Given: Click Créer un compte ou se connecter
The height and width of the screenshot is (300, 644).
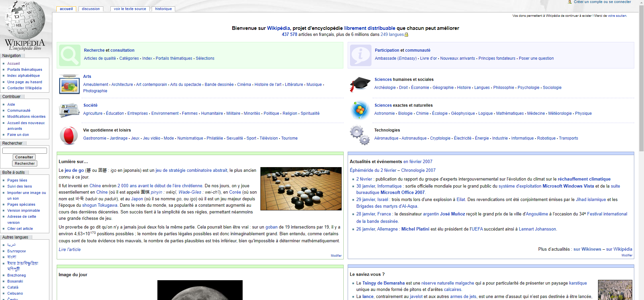Looking at the screenshot, I should [602, 2].
